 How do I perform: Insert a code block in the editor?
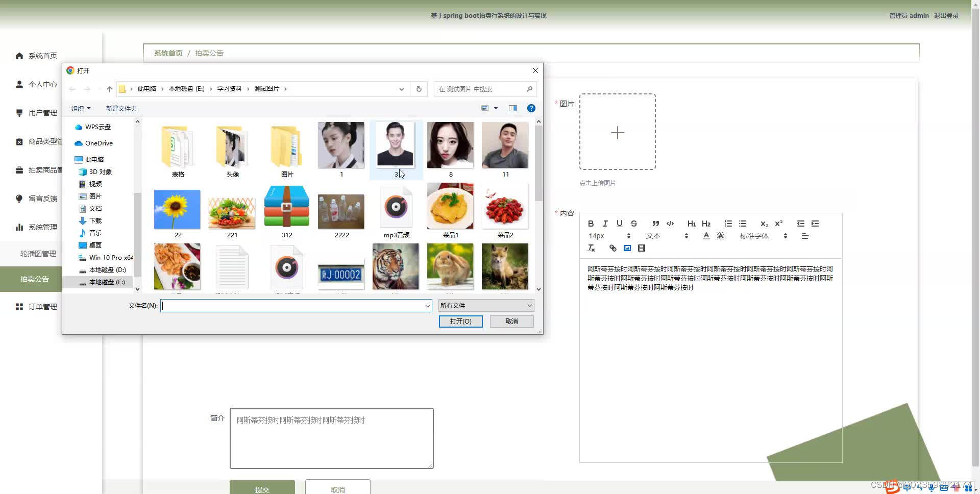(x=670, y=224)
